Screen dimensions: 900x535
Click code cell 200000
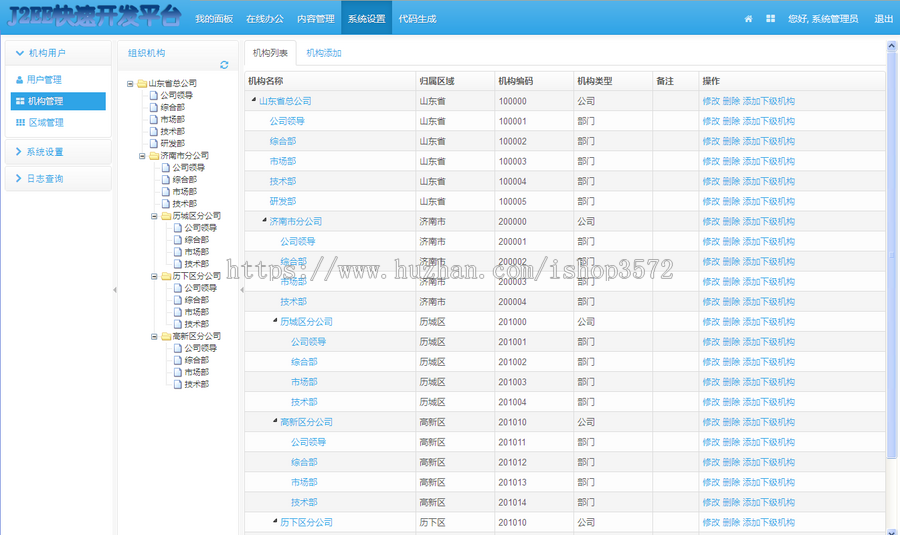(x=513, y=222)
